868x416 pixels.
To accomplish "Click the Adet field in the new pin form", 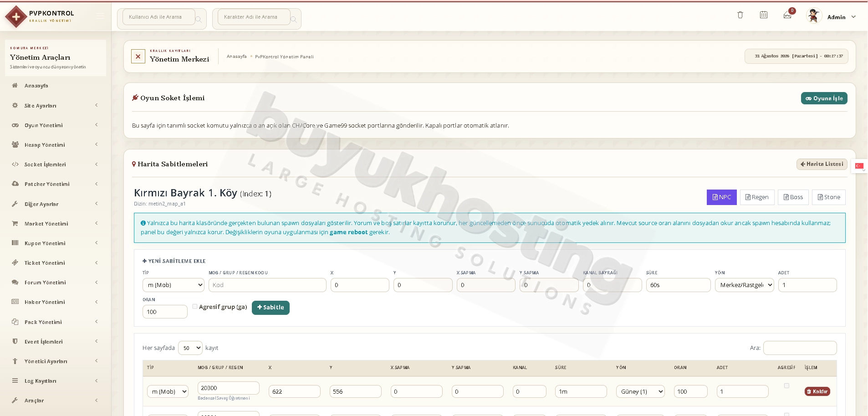I will (x=807, y=285).
